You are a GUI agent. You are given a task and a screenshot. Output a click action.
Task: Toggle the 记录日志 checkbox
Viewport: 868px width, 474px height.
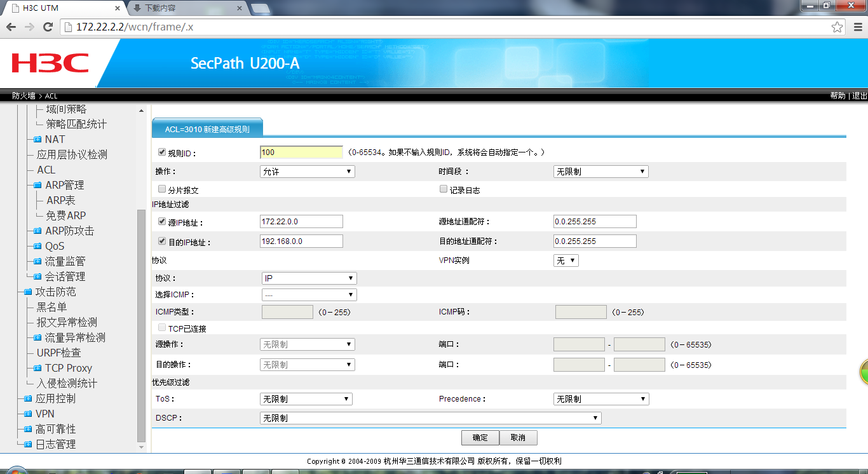point(444,189)
